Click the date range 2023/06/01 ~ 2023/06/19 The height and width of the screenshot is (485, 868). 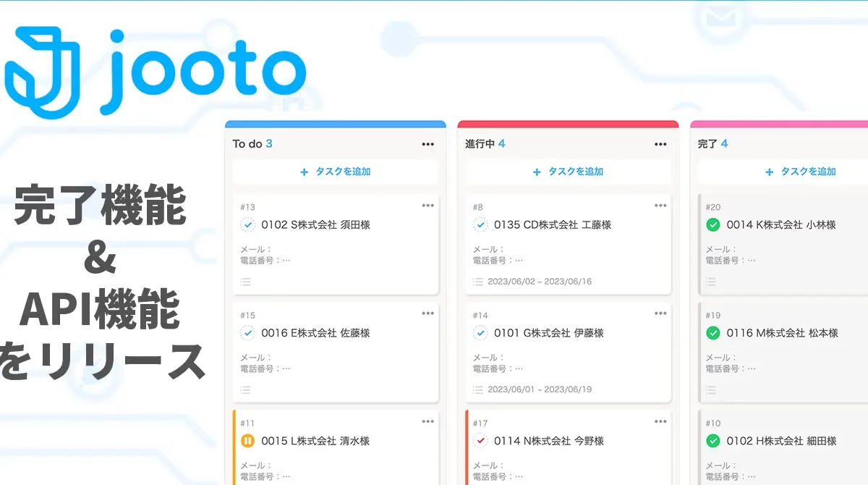point(540,389)
